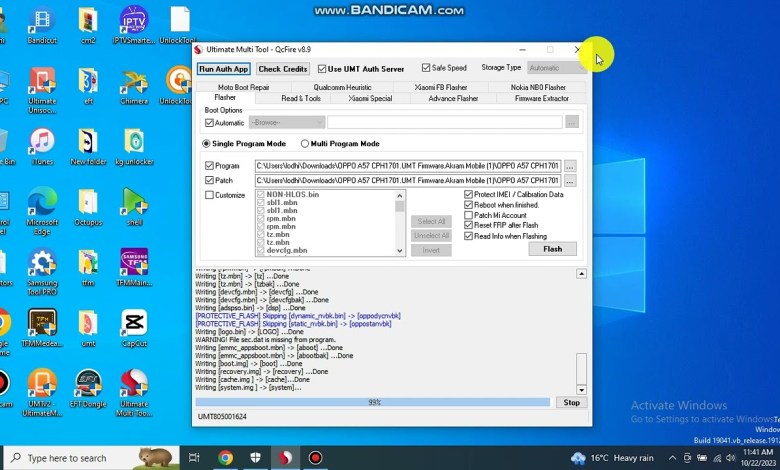This screenshot has height=470, width=780.
Task: Open Microsoft Edge desktop shortcut
Action: tap(42, 211)
